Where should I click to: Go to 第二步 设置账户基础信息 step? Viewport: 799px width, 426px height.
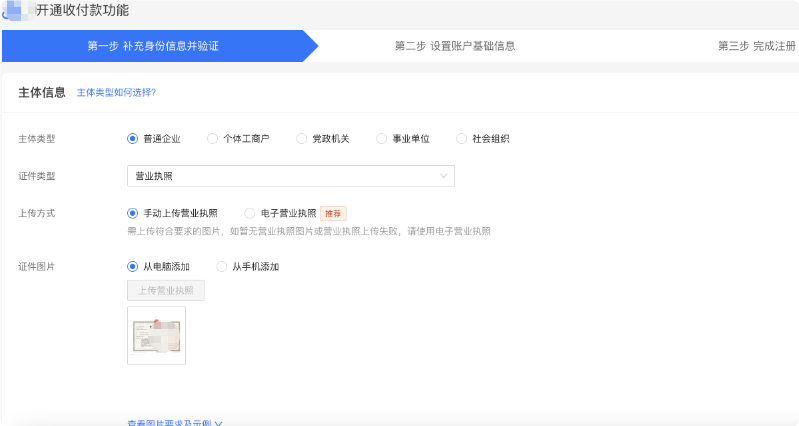pos(455,46)
